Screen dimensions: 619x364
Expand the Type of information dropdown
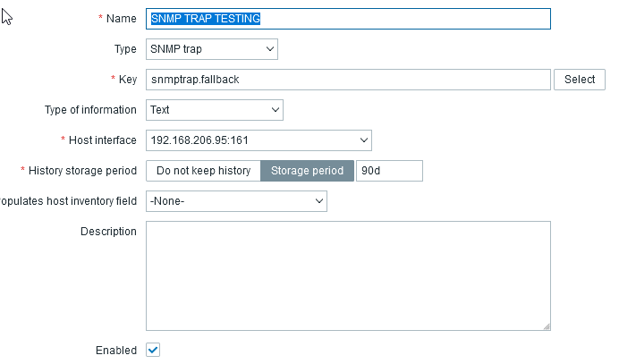click(x=215, y=110)
